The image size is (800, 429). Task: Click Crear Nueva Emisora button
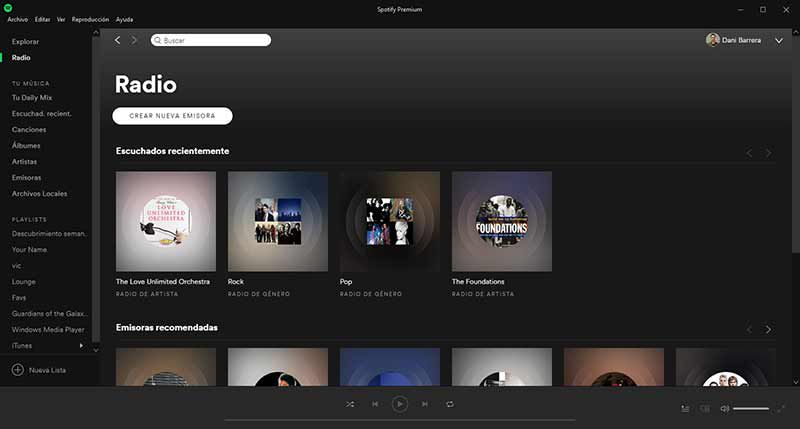[x=172, y=116]
